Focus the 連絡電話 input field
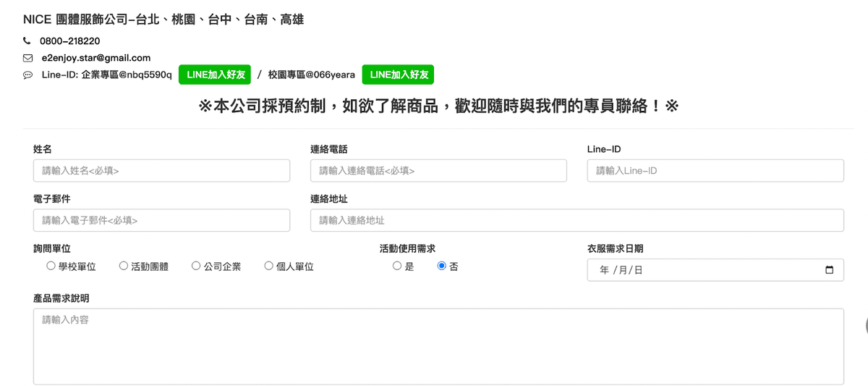The height and width of the screenshot is (386, 868). pos(438,170)
